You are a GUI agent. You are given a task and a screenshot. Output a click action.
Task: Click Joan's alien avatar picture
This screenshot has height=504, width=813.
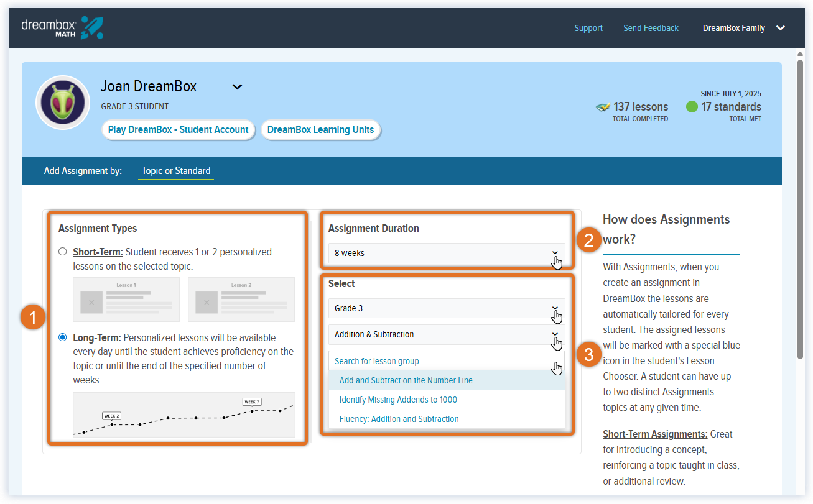click(63, 103)
